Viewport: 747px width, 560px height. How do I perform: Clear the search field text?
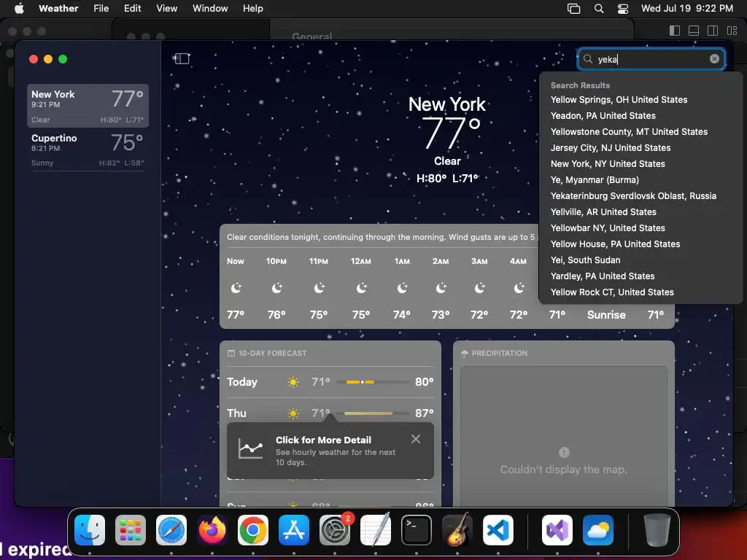[x=714, y=58]
